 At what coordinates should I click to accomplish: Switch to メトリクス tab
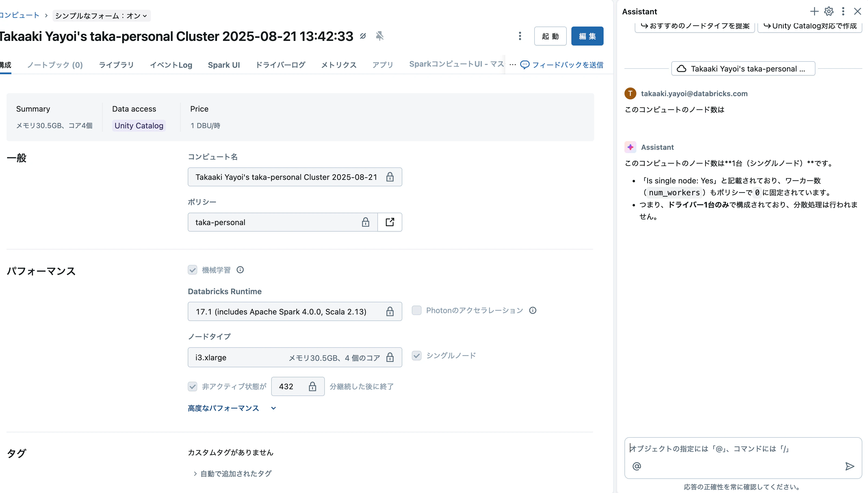[x=339, y=65]
